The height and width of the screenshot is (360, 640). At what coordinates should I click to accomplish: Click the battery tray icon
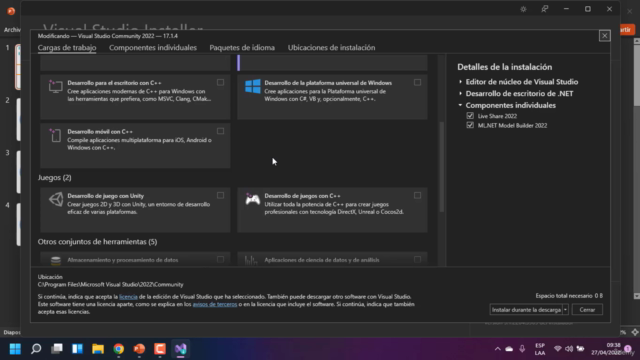pos(580,349)
